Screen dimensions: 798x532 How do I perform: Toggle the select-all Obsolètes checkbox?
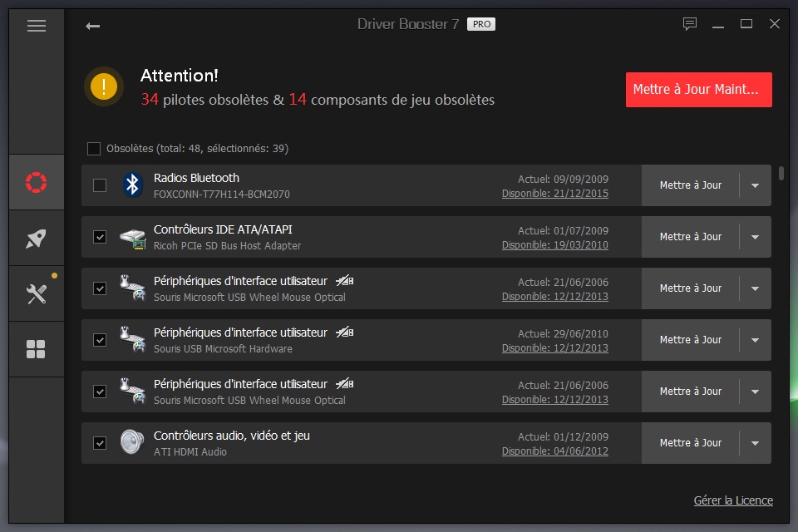click(x=94, y=149)
